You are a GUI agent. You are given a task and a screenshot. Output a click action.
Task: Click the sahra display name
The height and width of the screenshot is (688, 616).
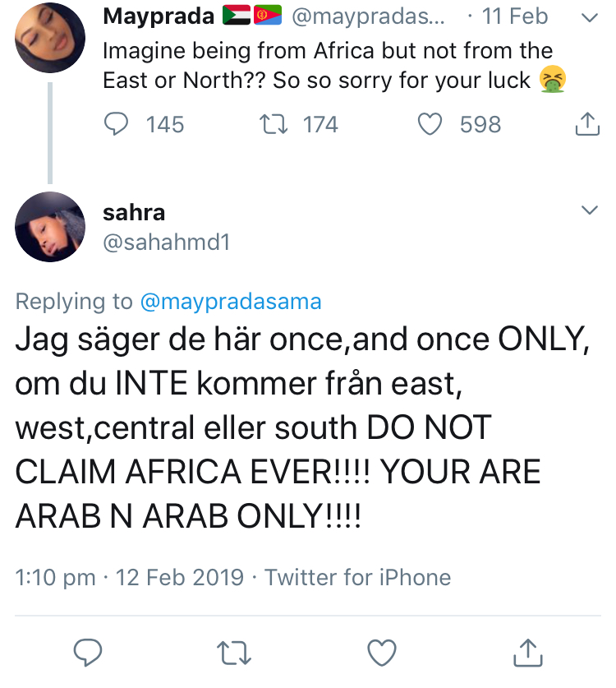(x=134, y=212)
